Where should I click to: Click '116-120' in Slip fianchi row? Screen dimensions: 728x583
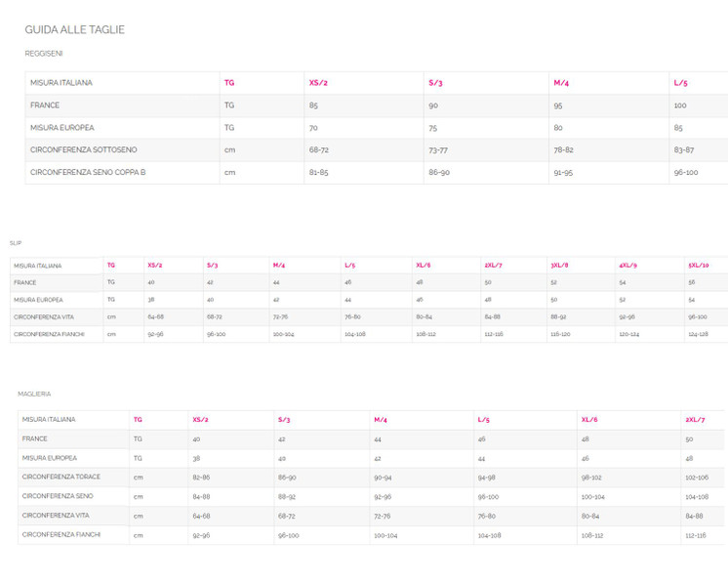coord(560,334)
